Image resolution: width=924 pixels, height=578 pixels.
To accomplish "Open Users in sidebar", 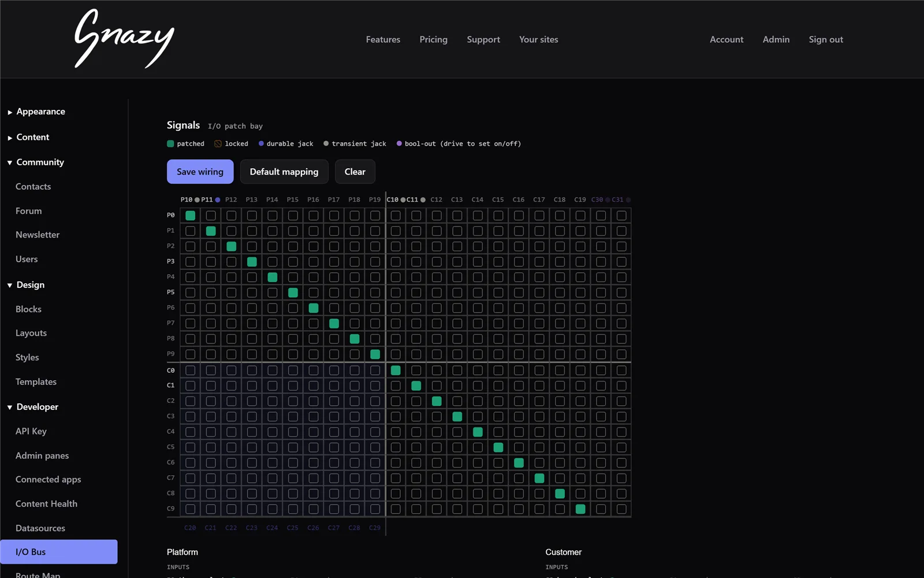I will (27, 259).
